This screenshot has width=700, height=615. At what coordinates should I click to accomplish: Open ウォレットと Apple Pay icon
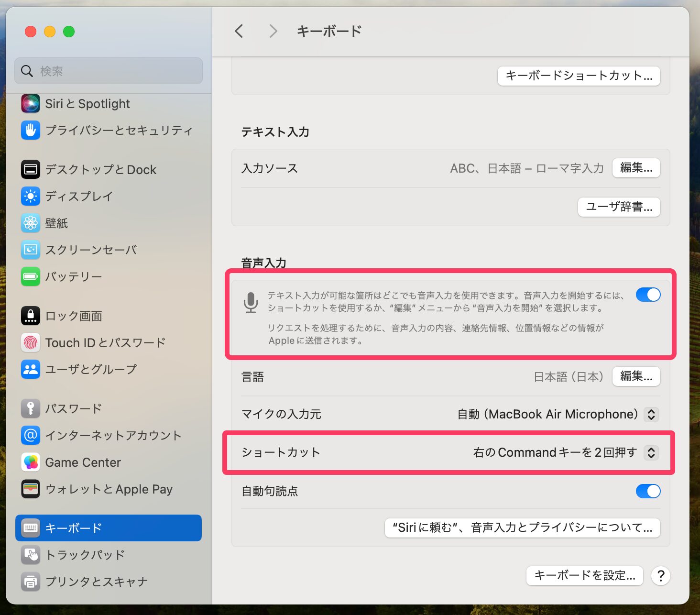(x=31, y=489)
